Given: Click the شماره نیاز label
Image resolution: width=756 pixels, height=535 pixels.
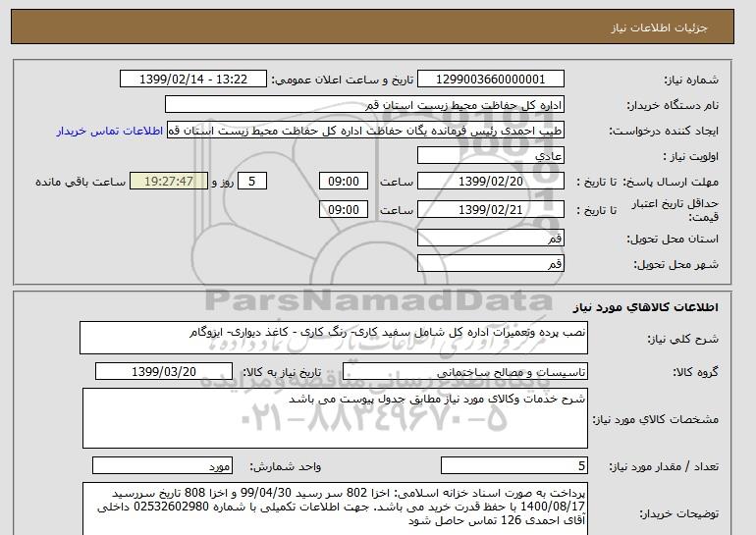Looking at the screenshot, I should pos(691,80).
